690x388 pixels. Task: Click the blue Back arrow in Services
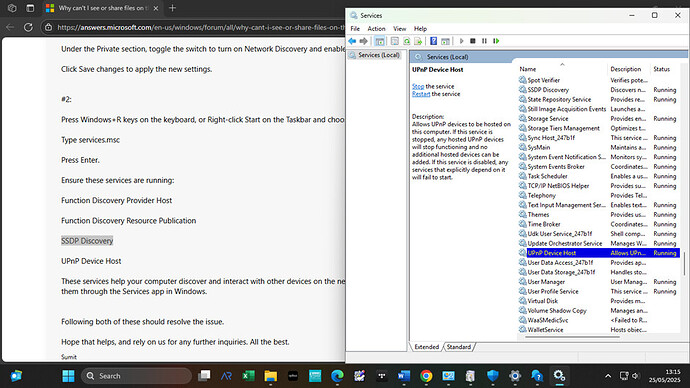(x=352, y=41)
